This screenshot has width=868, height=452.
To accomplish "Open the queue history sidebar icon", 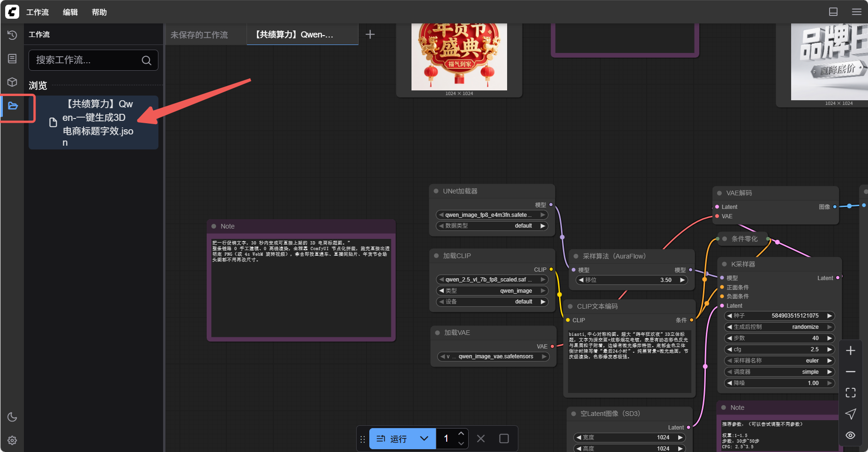I will [x=12, y=35].
